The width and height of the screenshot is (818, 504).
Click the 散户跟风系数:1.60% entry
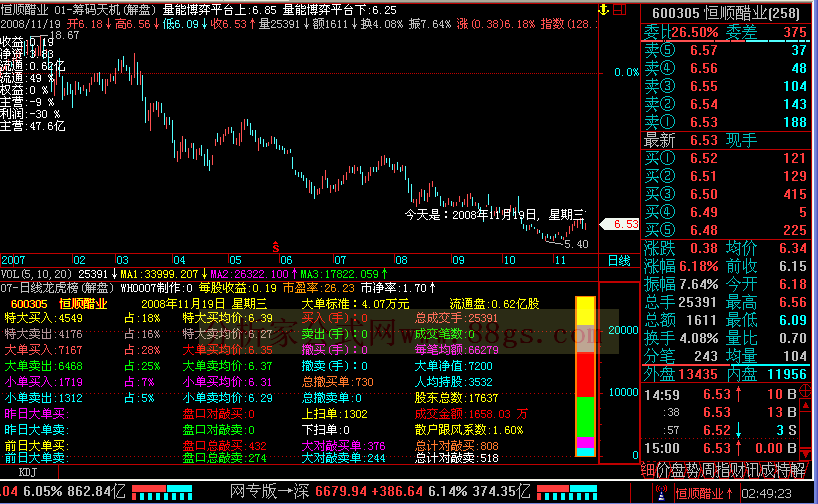[469, 430]
